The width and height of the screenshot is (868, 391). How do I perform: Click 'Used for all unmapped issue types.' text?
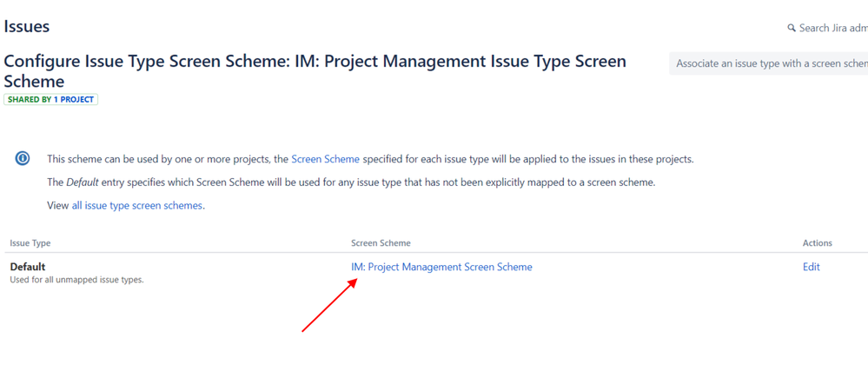(x=77, y=280)
